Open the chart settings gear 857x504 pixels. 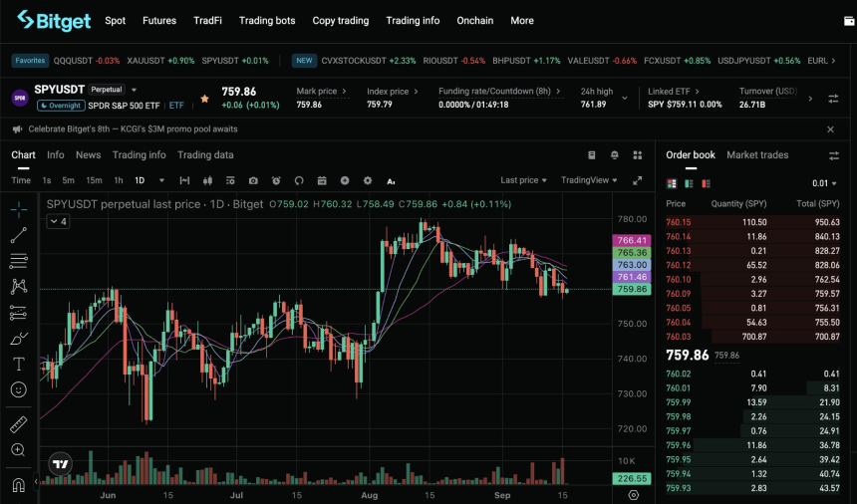tap(368, 180)
